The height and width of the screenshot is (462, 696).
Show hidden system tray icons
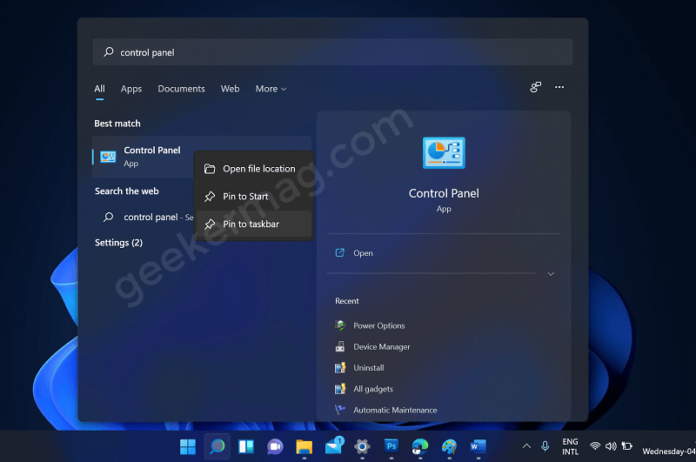pyautogui.click(x=526, y=446)
